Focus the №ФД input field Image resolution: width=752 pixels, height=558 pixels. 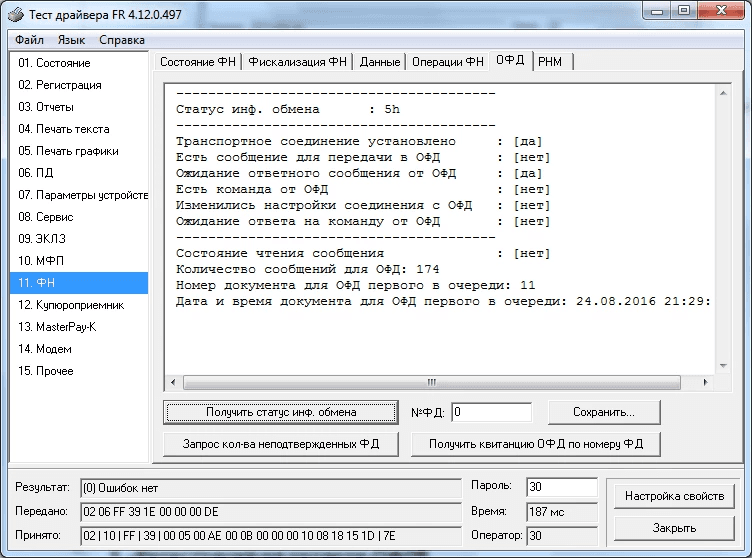point(491,412)
